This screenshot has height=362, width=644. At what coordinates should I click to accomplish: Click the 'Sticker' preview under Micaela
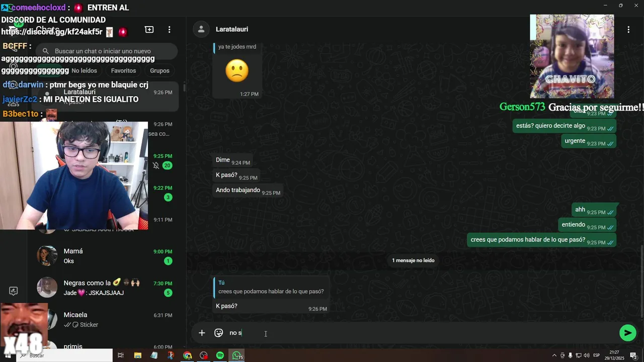(89, 325)
